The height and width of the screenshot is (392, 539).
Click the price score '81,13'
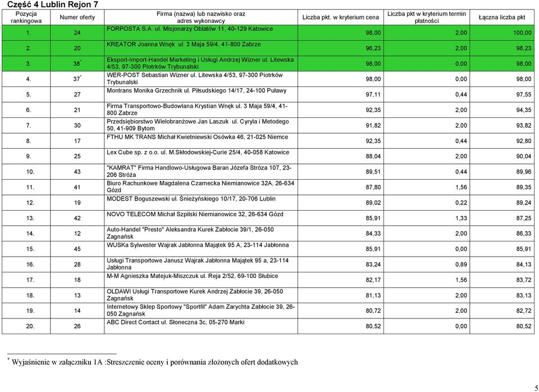[x=373, y=295]
